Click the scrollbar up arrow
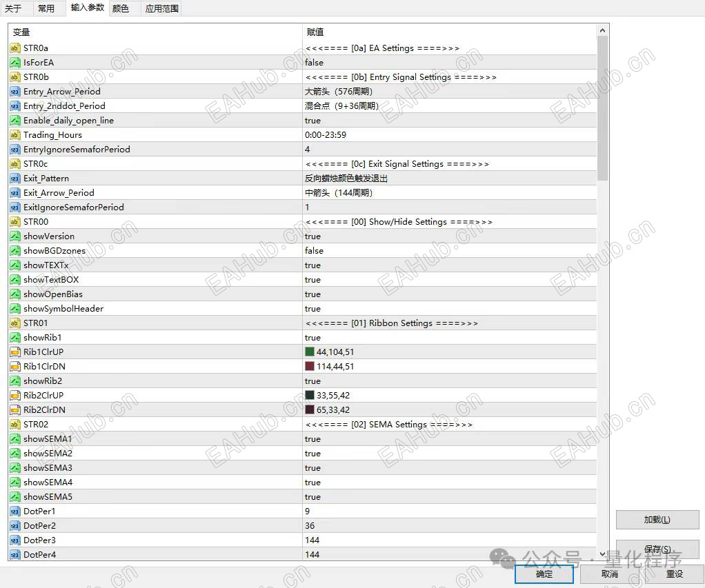705x588 pixels. 602,30
